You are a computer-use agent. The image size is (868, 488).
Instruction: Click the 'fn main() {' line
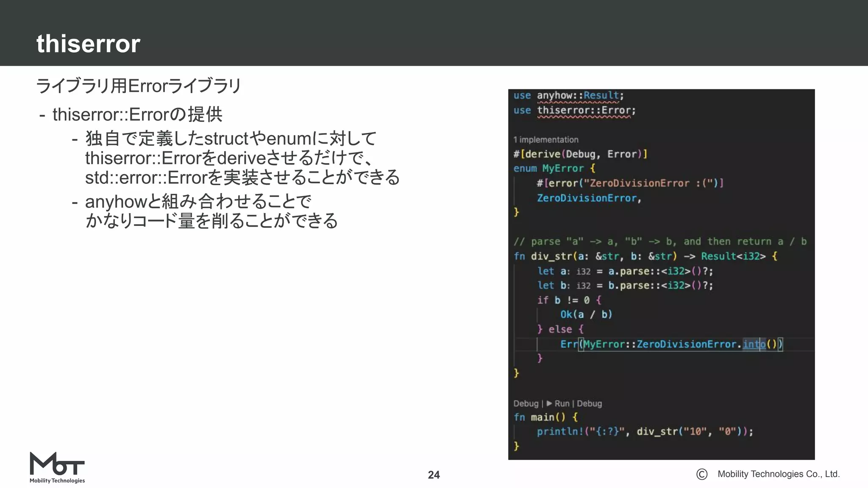pyautogui.click(x=545, y=417)
